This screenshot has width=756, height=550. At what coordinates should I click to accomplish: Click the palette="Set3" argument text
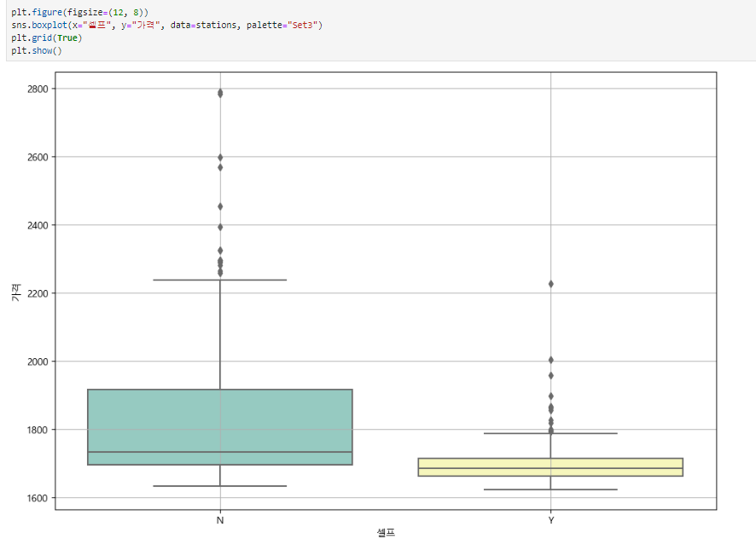(284, 25)
